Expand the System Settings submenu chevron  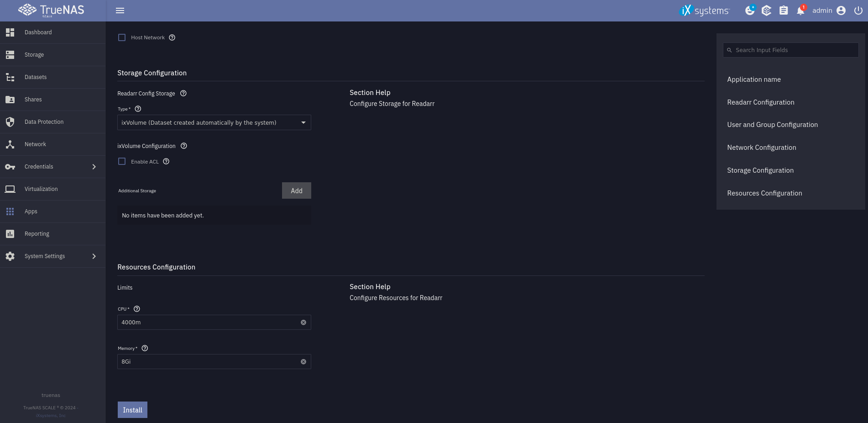[94, 256]
